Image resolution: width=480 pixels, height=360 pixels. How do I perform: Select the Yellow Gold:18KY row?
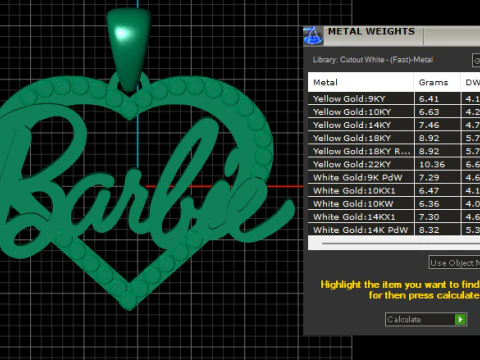point(394,138)
